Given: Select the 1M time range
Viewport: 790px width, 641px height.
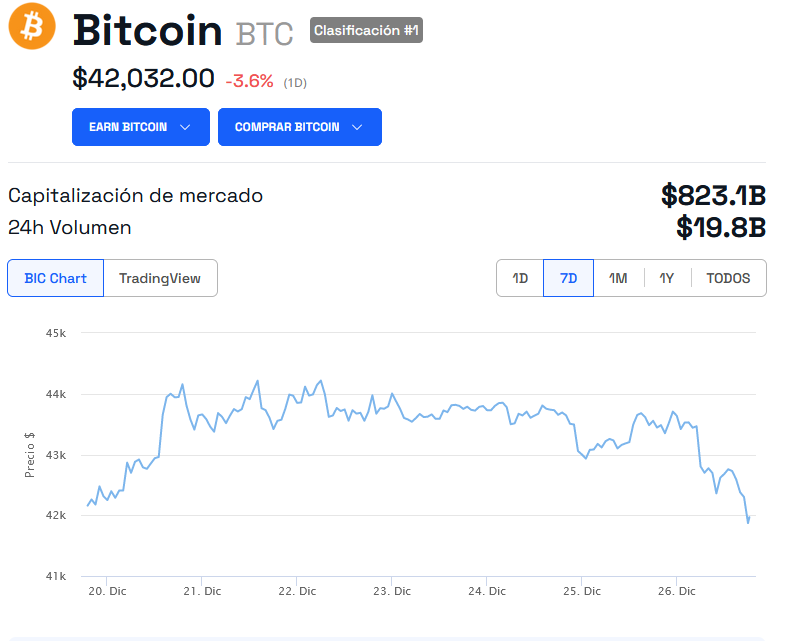Looking at the screenshot, I should click(x=618, y=278).
